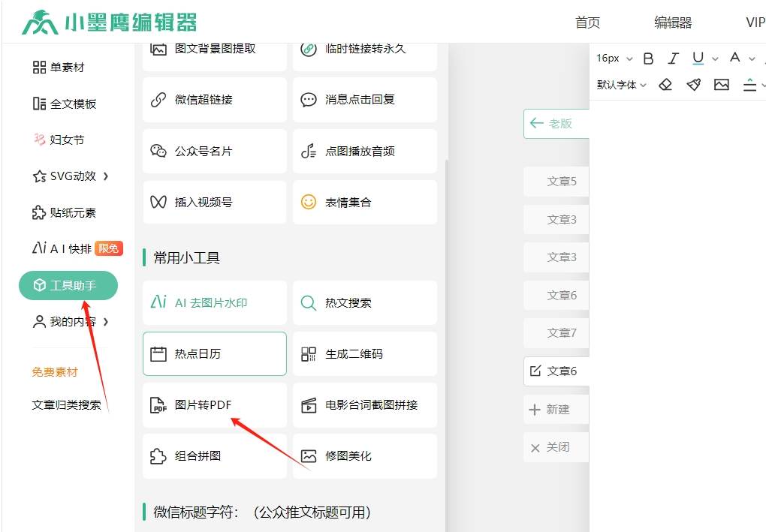The width and height of the screenshot is (766, 532).
Task: Click the 微信超链接 link tool
Action: click(215, 100)
